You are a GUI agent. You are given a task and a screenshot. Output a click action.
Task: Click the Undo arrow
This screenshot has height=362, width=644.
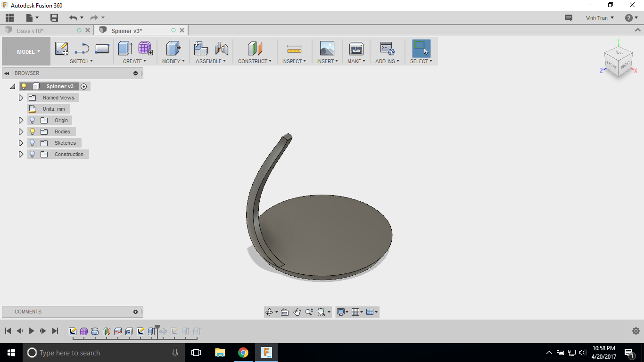click(x=73, y=18)
